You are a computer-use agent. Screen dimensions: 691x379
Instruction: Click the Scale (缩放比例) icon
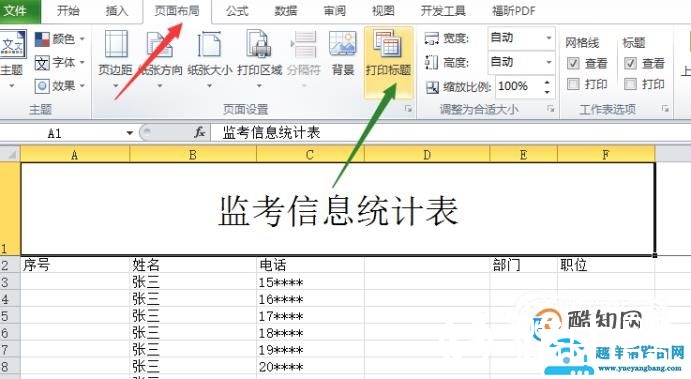click(432, 87)
